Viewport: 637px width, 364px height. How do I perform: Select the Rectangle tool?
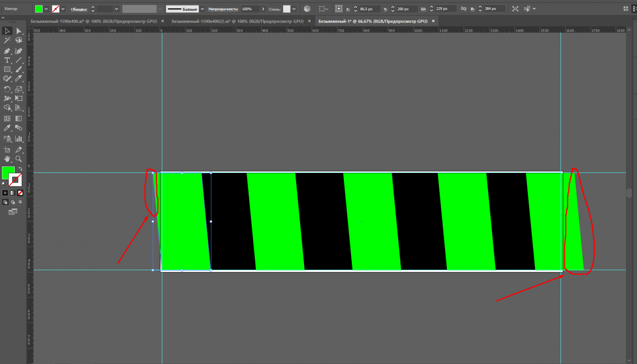tap(7, 69)
